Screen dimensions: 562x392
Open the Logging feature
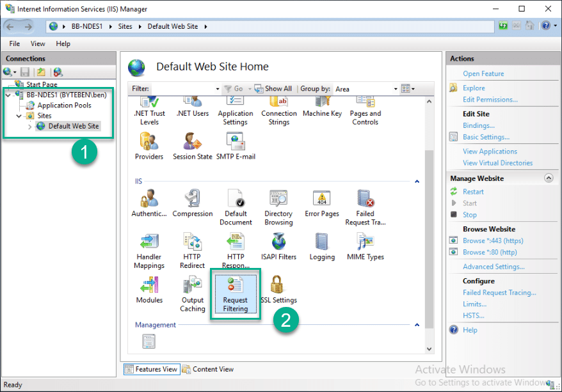[x=322, y=247]
